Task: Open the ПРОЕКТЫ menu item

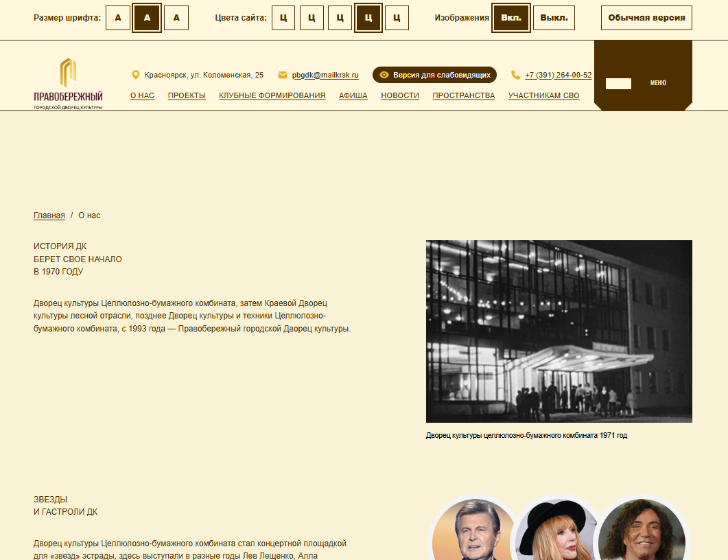Action: (187, 95)
